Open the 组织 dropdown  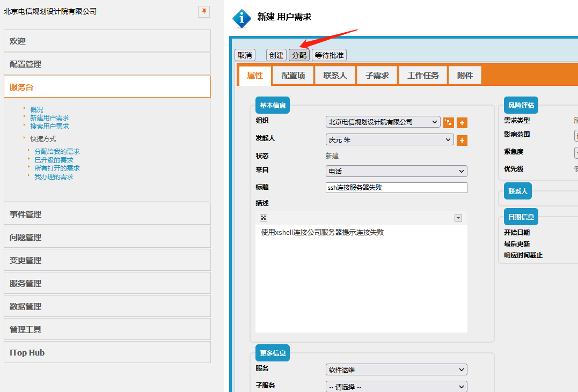tap(383, 122)
